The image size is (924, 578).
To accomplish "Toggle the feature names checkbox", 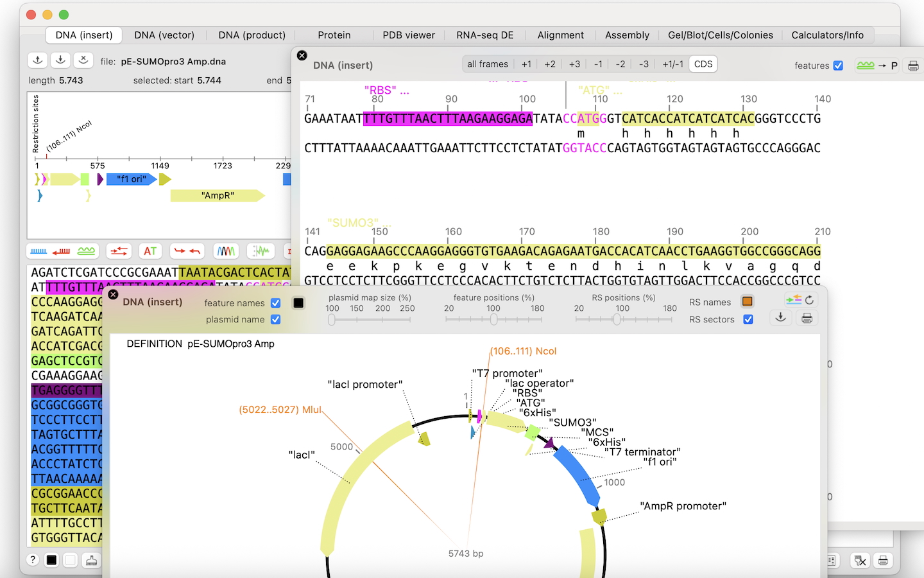I will tap(275, 303).
